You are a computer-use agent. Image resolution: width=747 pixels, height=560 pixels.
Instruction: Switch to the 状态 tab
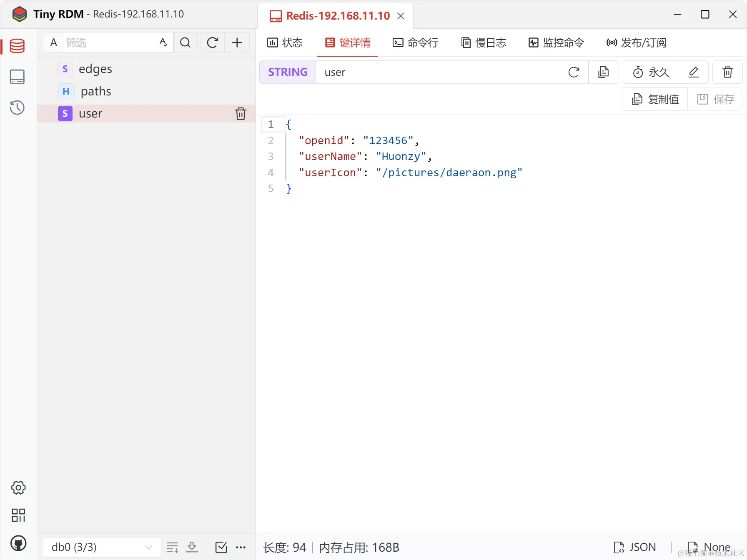point(285,42)
